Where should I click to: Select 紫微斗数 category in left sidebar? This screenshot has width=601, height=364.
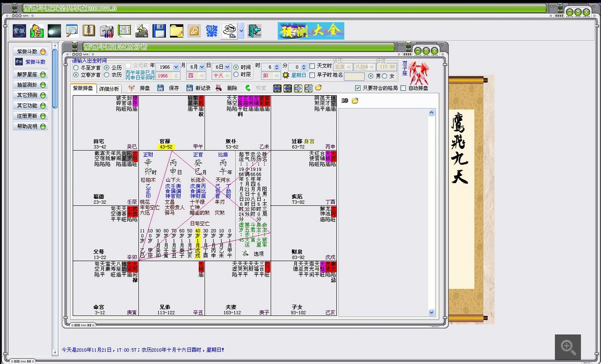[x=31, y=51]
